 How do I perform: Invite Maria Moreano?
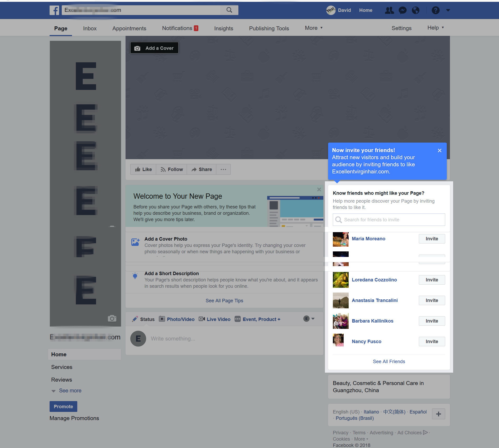pyautogui.click(x=432, y=239)
